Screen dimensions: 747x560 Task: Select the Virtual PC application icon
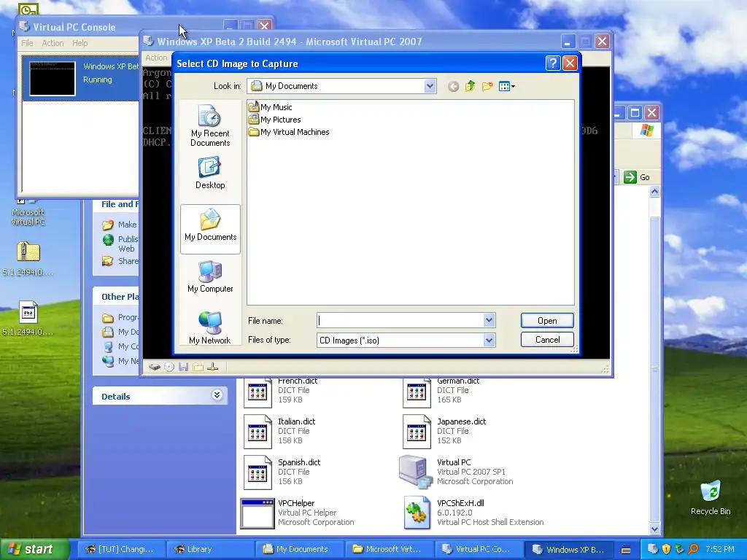[415, 472]
